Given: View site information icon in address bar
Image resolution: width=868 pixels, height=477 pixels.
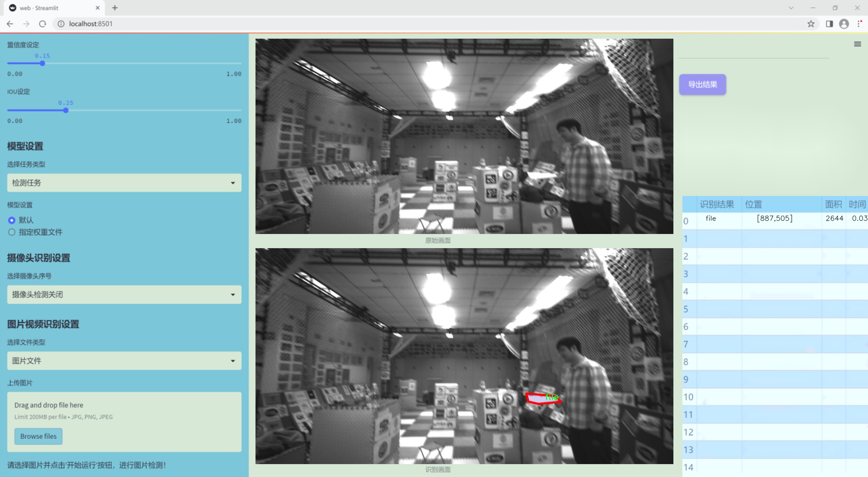Looking at the screenshot, I should (x=61, y=24).
